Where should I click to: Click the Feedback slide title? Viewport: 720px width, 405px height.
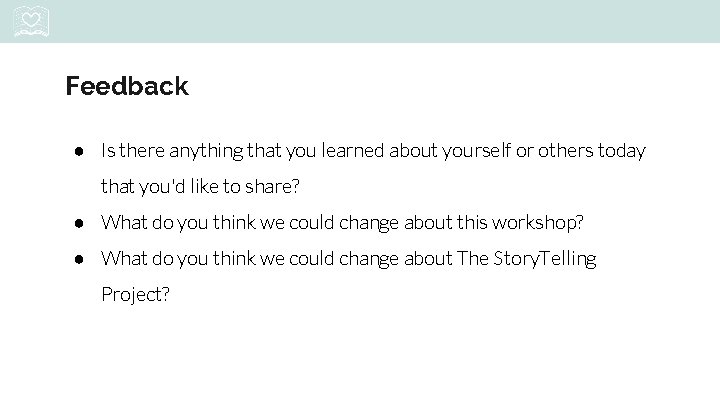coord(127,86)
